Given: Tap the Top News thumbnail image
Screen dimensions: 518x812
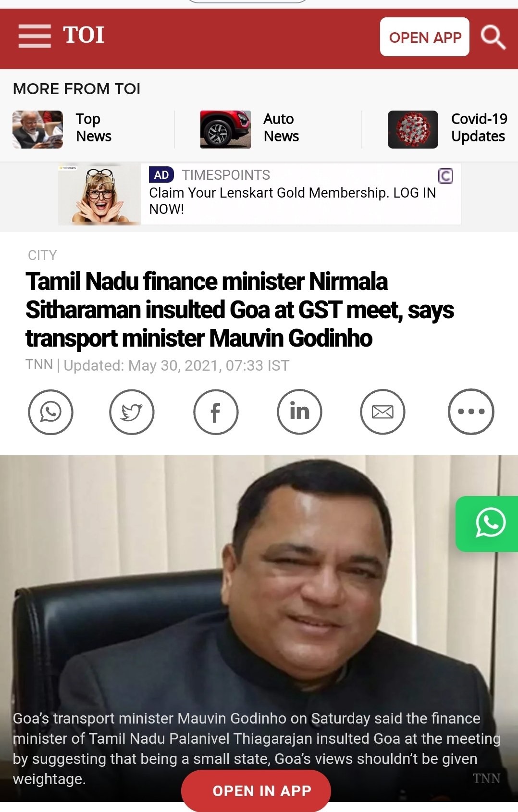Looking at the screenshot, I should click(x=37, y=129).
